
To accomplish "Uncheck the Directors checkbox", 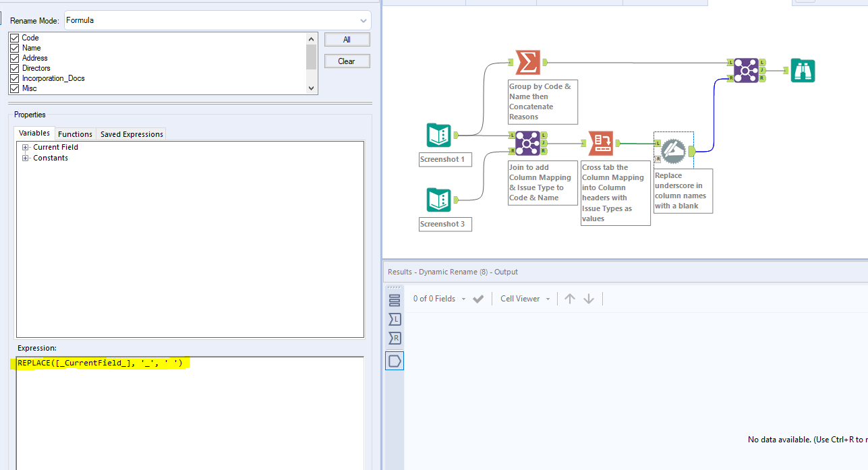I will [15, 67].
